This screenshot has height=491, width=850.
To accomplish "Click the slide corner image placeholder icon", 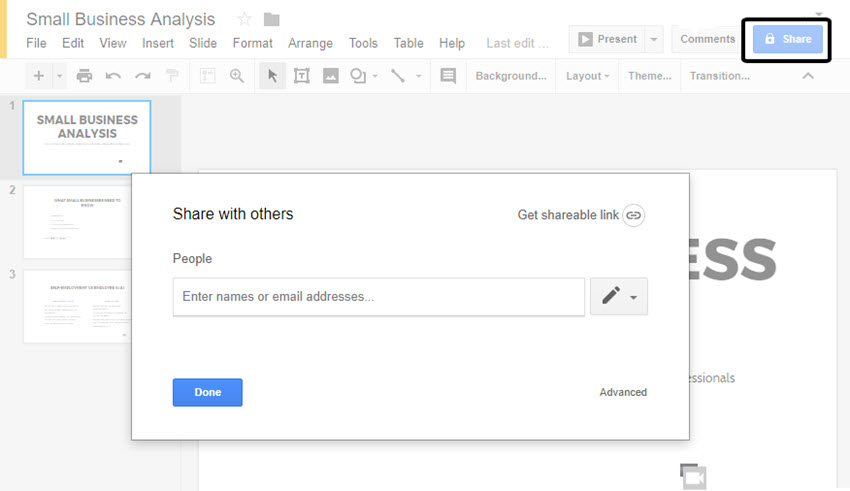I will [x=693, y=476].
